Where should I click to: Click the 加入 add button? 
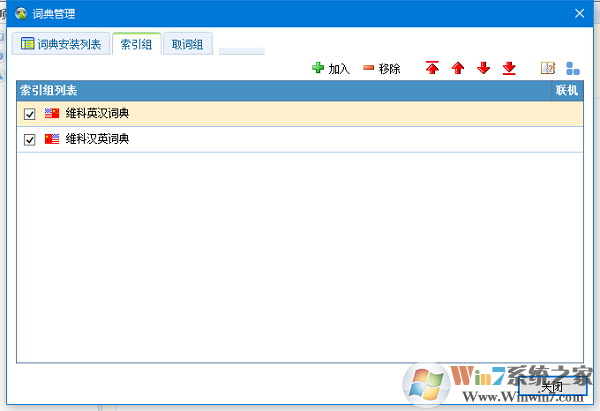pos(331,68)
